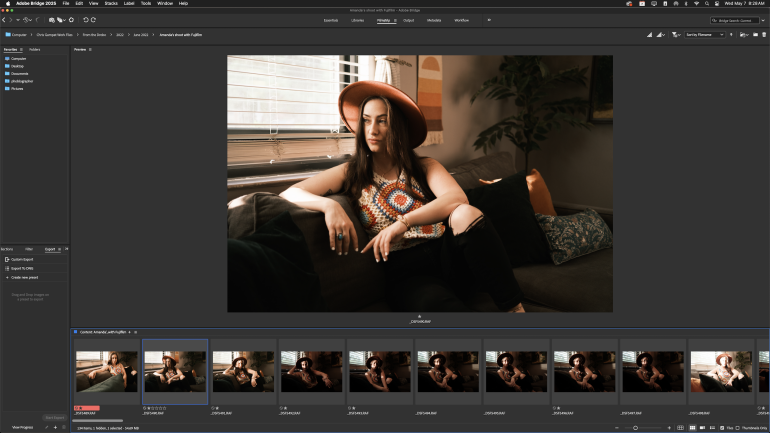Open the search options dropdown arrow
Screen dimensions: 770x433
pos(763,20)
